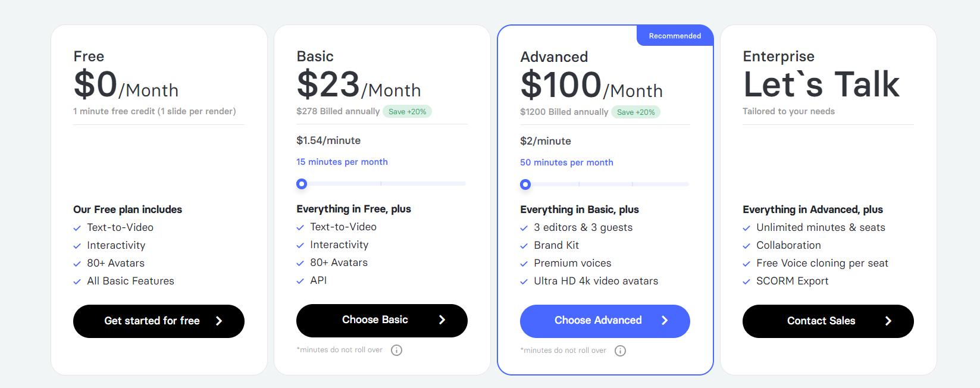Click the Choose Advanced button
The width and height of the screenshot is (980, 388).
pyautogui.click(x=605, y=321)
